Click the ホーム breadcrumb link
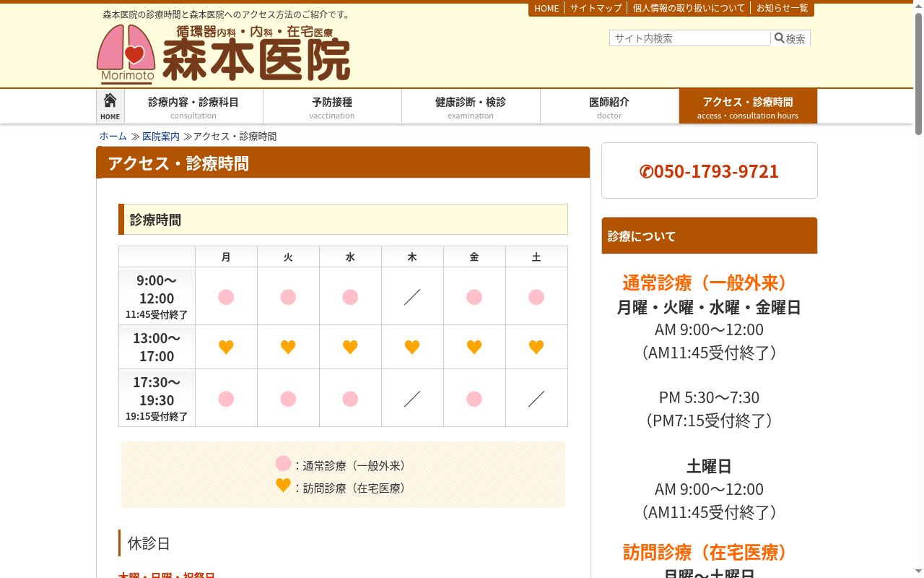The height and width of the screenshot is (578, 924). (x=113, y=137)
